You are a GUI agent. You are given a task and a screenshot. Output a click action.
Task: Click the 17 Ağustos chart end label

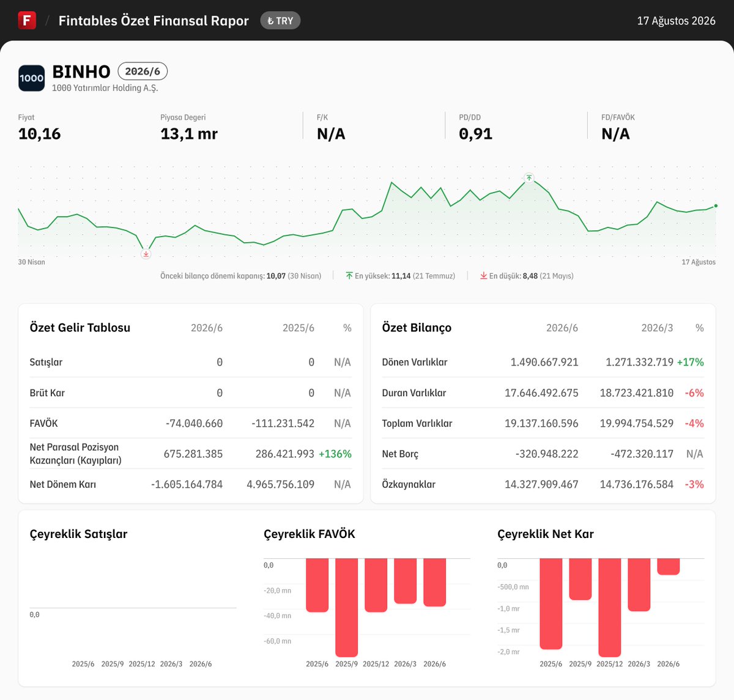click(699, 262)
